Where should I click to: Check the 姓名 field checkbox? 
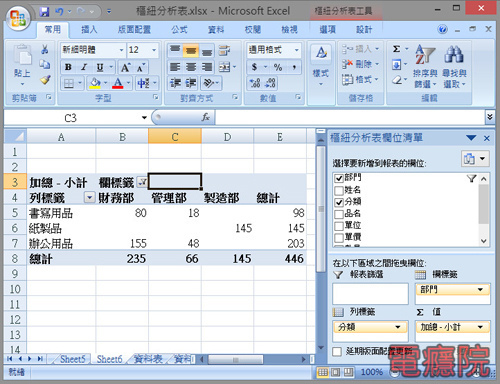pos(339,190)
